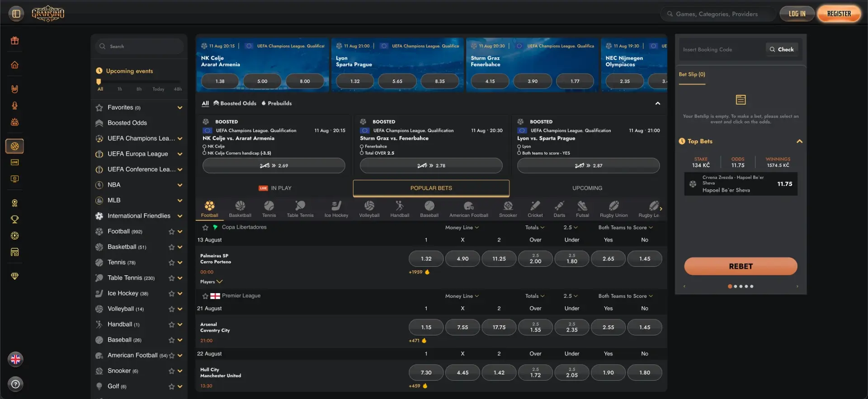Favorite the Copa Libertadores league star

point(205,228)
